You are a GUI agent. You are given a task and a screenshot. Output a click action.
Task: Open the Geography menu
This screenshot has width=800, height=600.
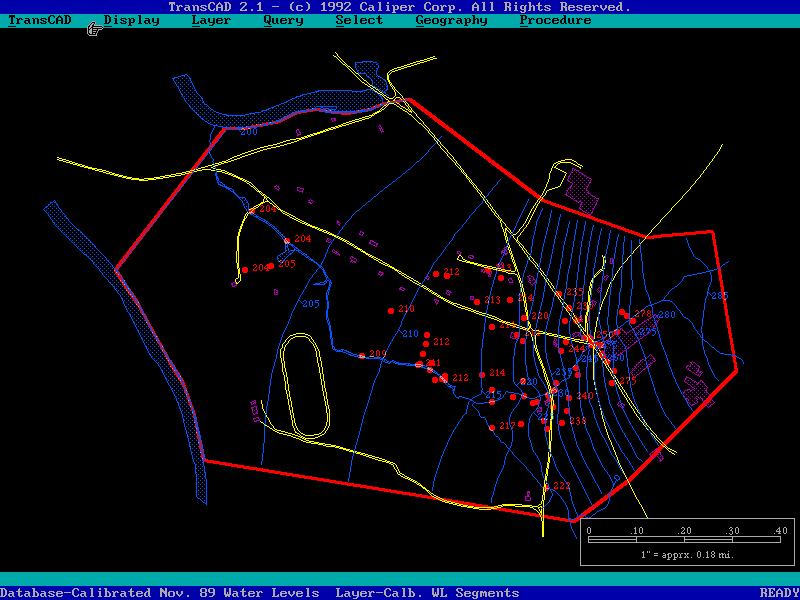(451, 20)
